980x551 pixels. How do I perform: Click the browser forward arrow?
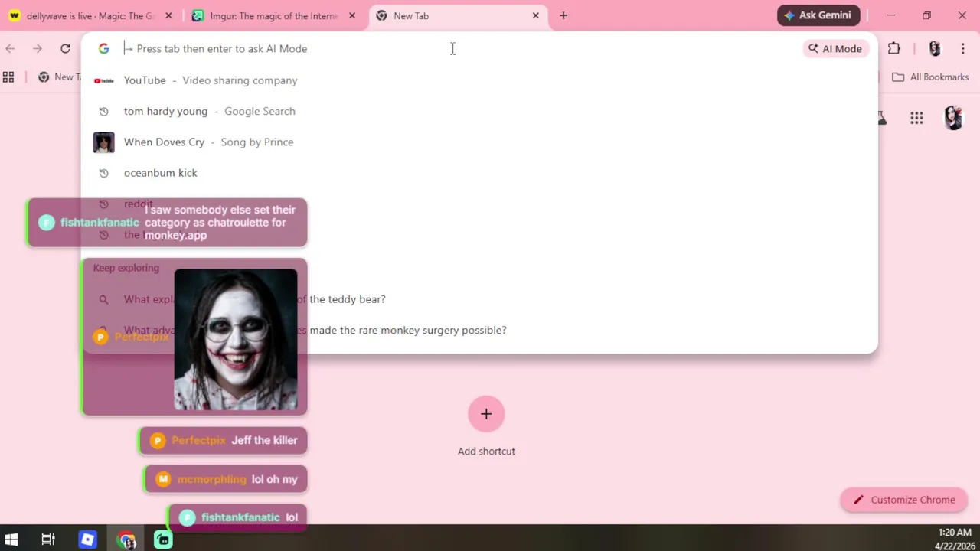pos(37,48)
